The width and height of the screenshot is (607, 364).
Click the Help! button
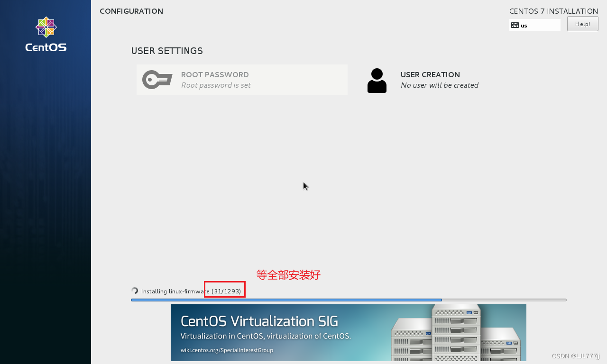coord(582,24)
